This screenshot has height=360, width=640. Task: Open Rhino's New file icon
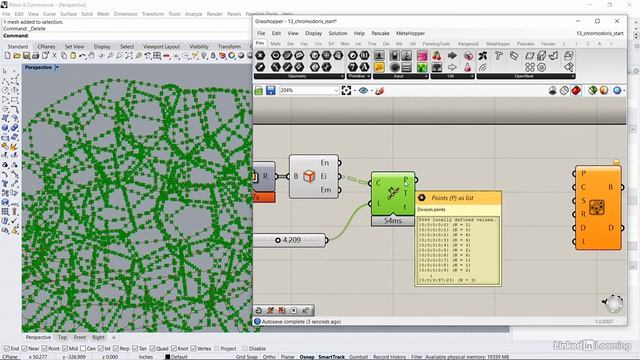pos(7,56)
